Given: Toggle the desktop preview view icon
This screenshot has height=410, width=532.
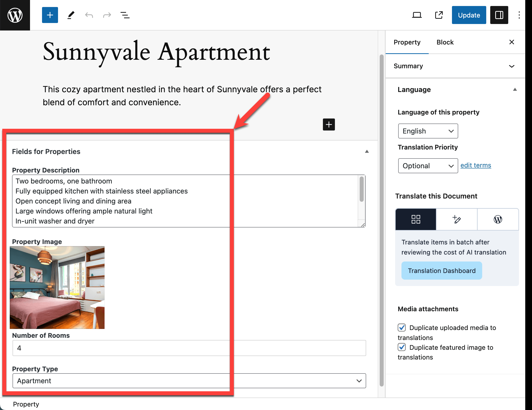Looking at the screenshot, I should [x=417, y=15].
